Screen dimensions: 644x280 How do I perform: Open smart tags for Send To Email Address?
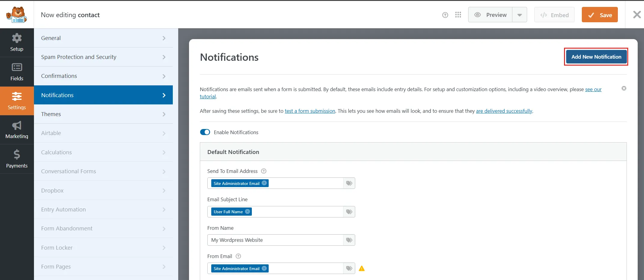(x=349, y=183)
